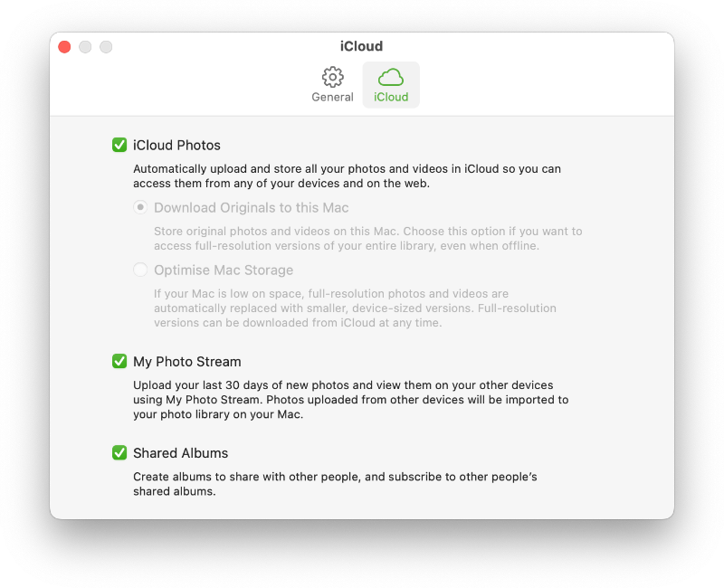Select the iCloud tab label
724x588 pixels.
click(391, 97)
